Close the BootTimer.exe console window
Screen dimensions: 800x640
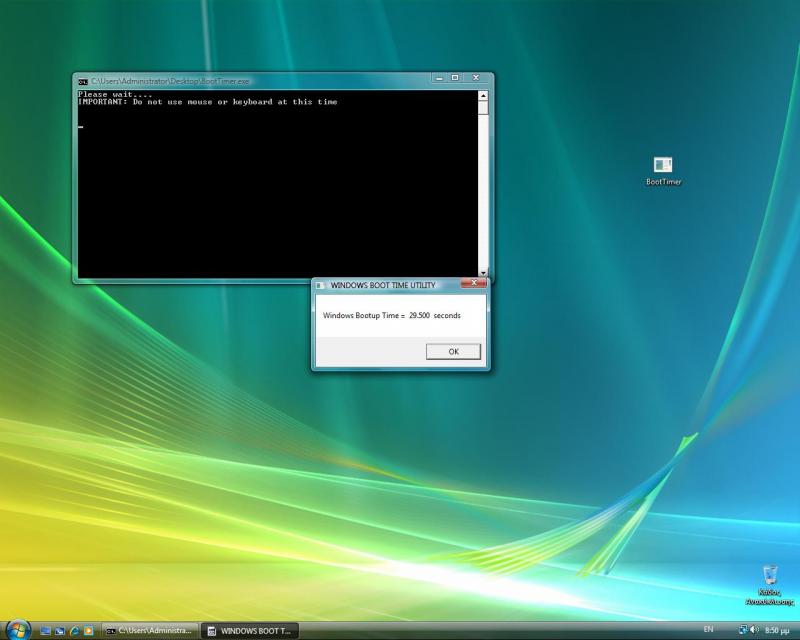point(476,78)
